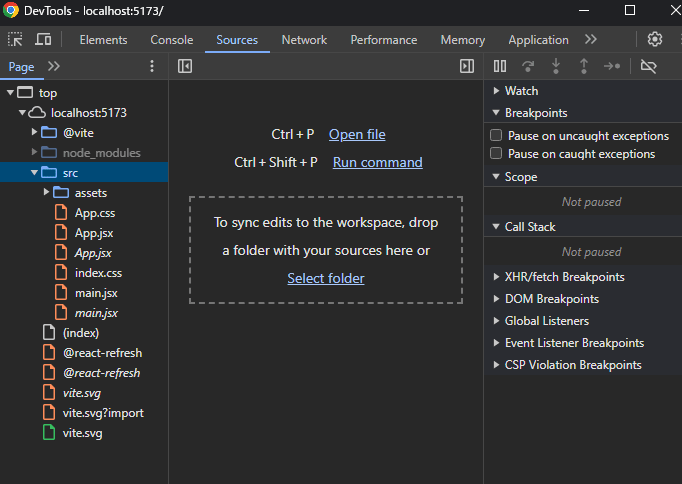Expand the node_modules folder arrow
Image resolution: width=682 pixels, height=484 pixels.
pos(34,152)
